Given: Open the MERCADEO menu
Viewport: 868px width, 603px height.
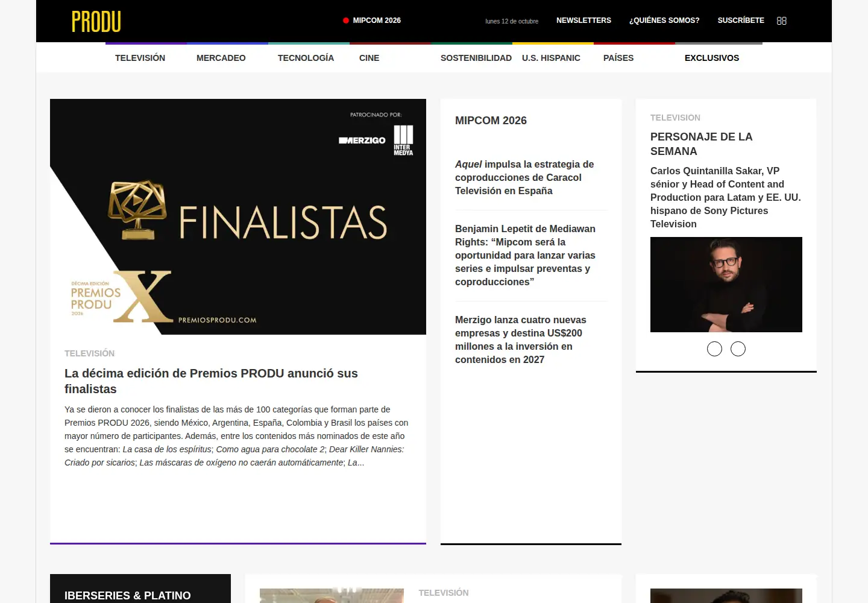Looking at the screenshot, I should 221,58.
